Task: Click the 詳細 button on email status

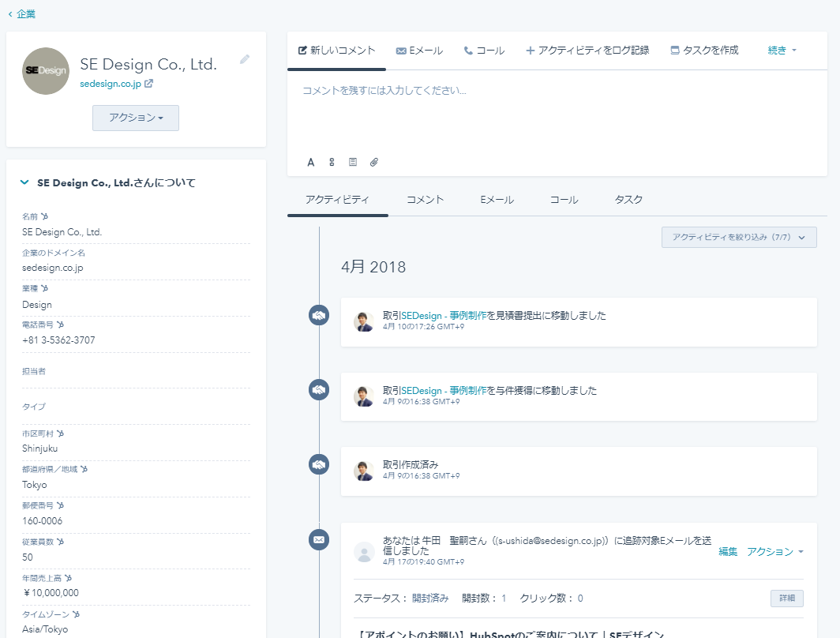Action: (787, 599)
